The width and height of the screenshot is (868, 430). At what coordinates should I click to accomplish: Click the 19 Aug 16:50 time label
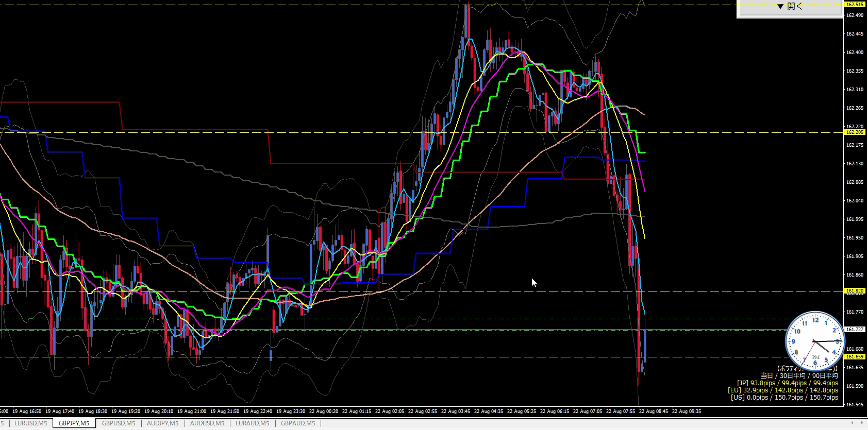(x=28, y=411)
